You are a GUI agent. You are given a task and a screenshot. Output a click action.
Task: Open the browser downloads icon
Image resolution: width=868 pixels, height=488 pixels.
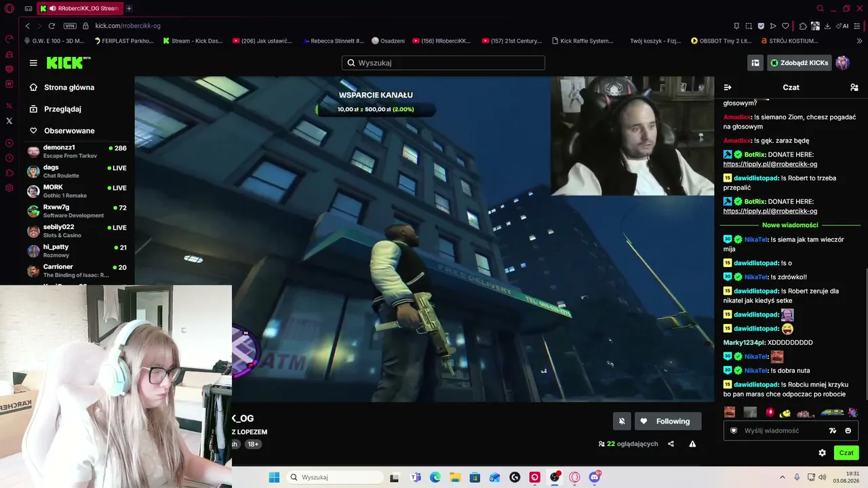point(827,26)
